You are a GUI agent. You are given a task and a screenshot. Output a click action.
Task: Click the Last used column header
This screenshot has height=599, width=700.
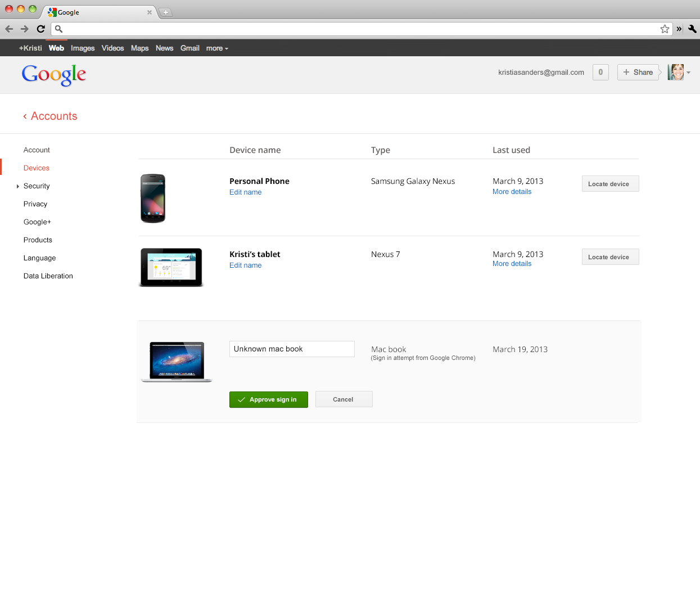[x=511, y=150]
